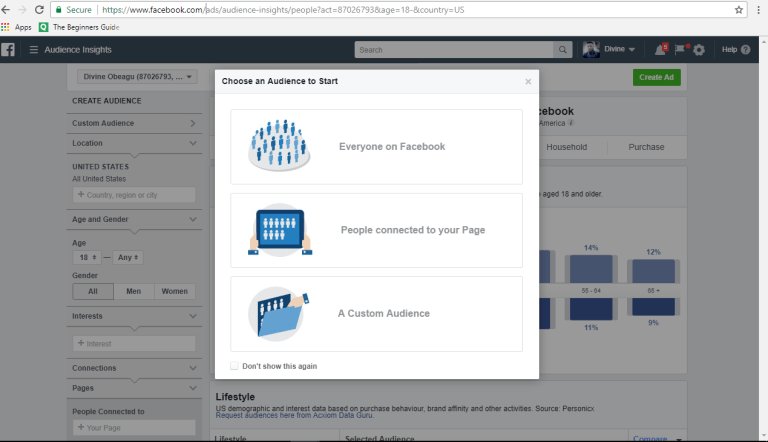The height and width of the screenshot is (442, 768).
Task: Expand the Custom Audience section arrow
Action: point(192,123)
